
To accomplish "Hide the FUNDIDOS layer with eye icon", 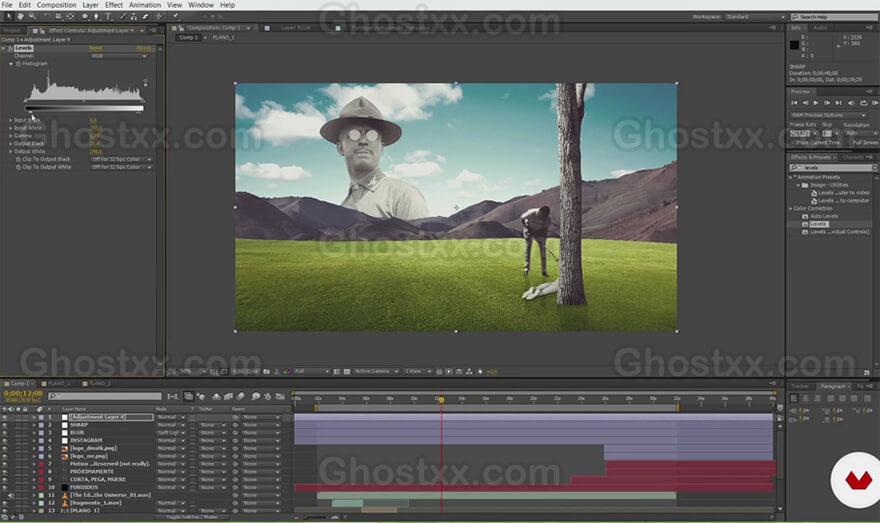I will click(x=4, y=488).
